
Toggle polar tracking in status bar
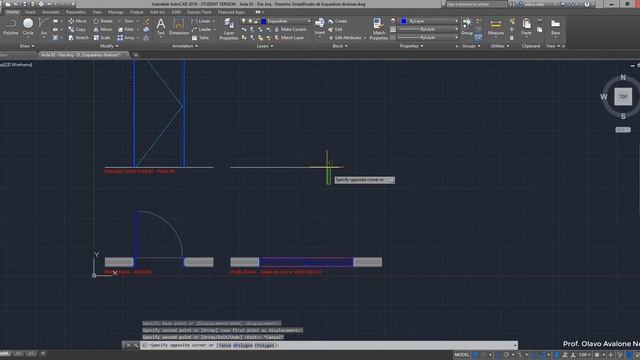(x=506, y=355)
